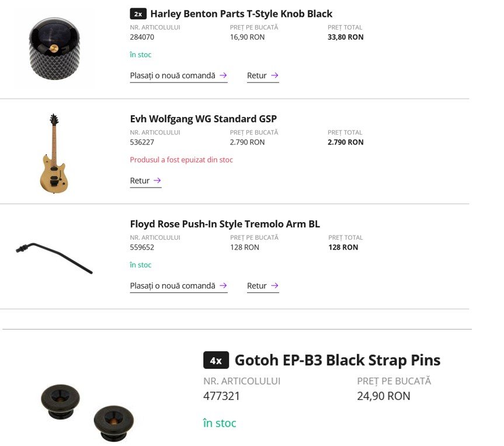This screenshot has width=504, height=446.
Task: Return the Evh Wolfgang WG Standard
Action: (x=140, y=181)
